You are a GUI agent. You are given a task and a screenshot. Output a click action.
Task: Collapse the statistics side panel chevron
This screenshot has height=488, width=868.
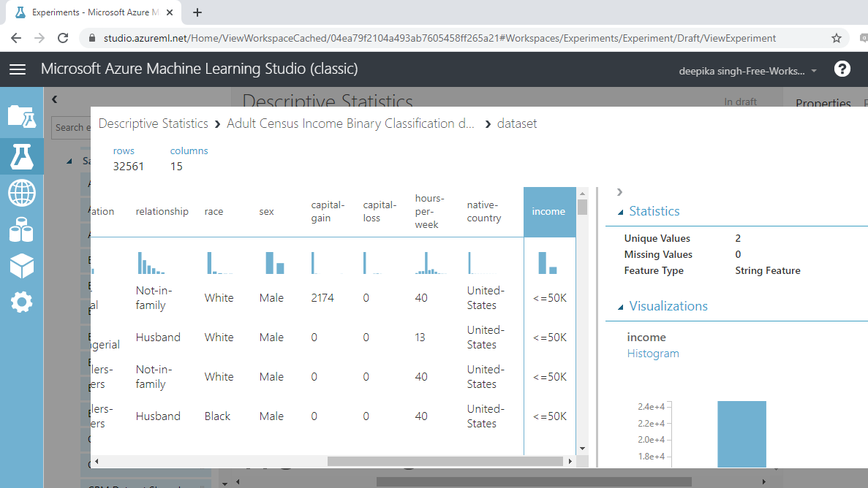click(x=619, y=192)
